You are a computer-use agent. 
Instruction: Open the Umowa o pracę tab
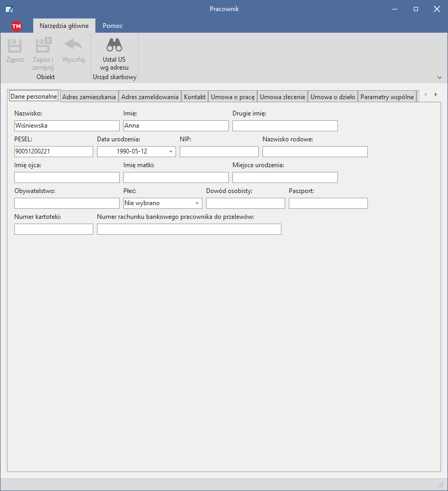click(x=233, y=97)
